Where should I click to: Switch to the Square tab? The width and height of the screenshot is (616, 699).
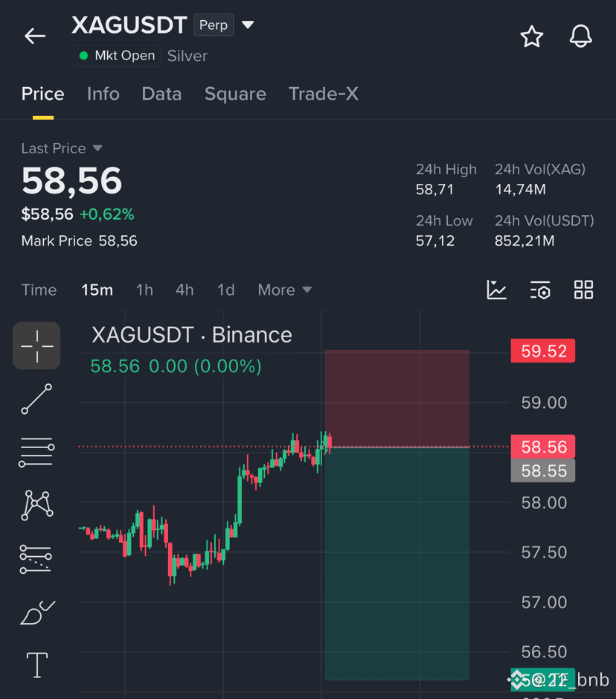(235, 94)
